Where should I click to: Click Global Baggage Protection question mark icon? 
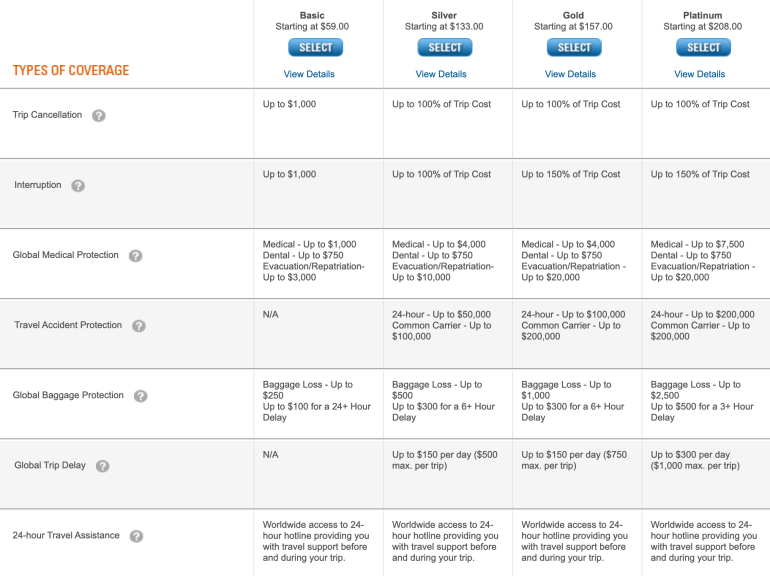141,395
